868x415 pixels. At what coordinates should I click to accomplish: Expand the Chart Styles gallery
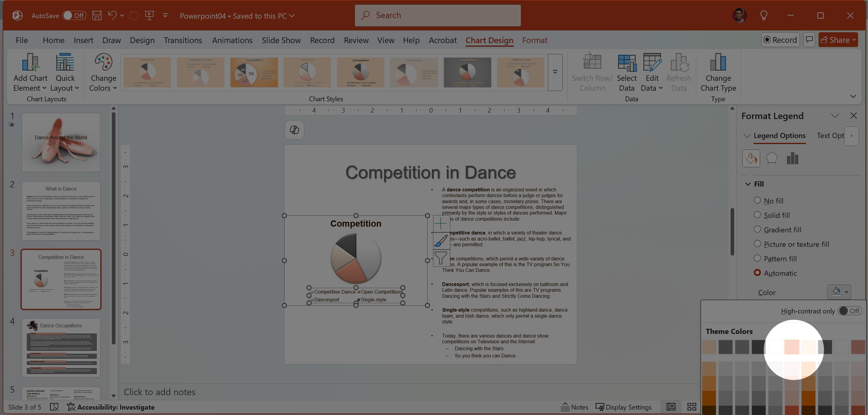(555, 72)
